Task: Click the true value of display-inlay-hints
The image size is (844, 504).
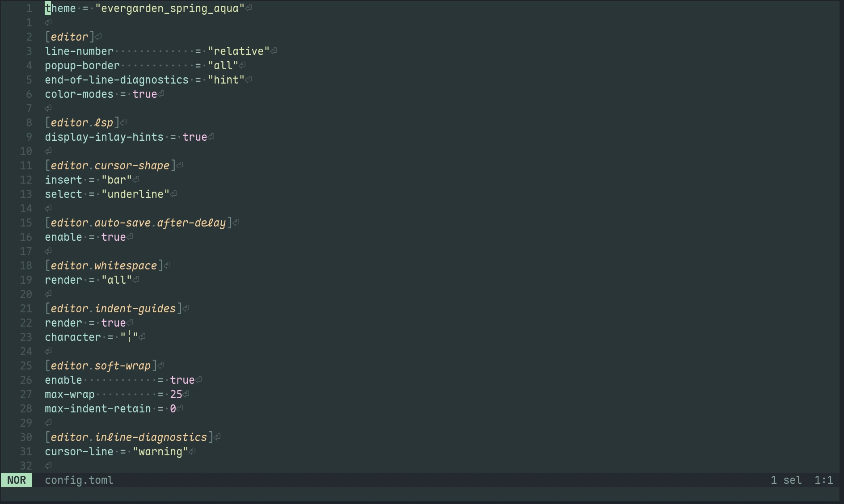Action: (x=195, y=137)
